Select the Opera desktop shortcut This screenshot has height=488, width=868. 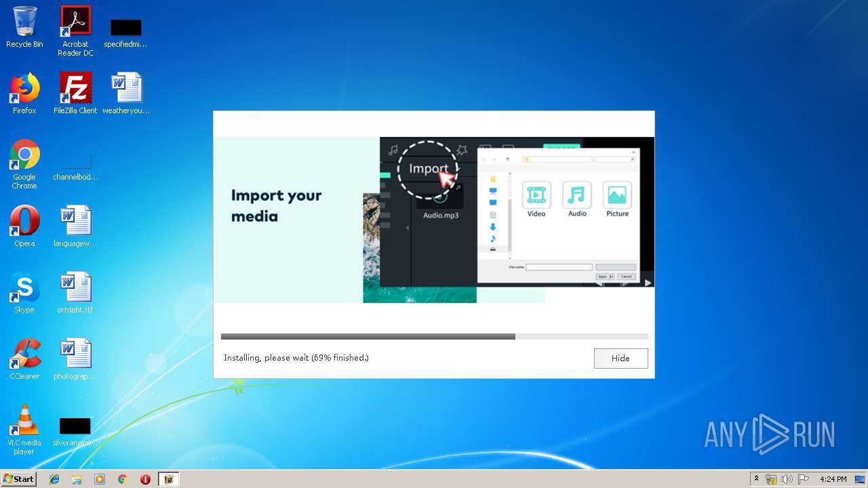click(24, 226)
